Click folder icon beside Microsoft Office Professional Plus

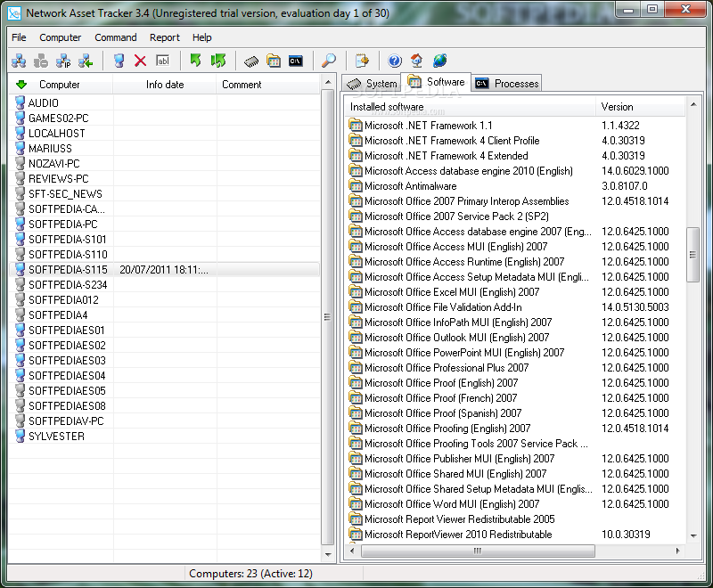click(356, 367)
